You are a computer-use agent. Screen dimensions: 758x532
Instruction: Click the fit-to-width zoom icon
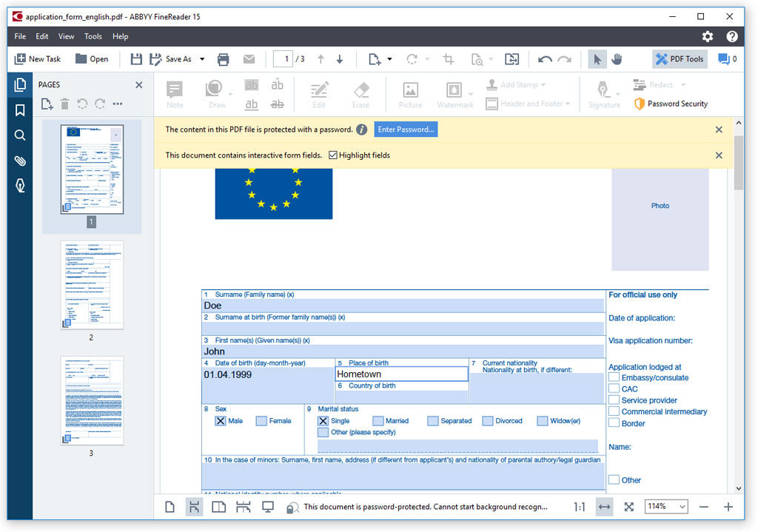pyautogui.click(x=604, y=507)
